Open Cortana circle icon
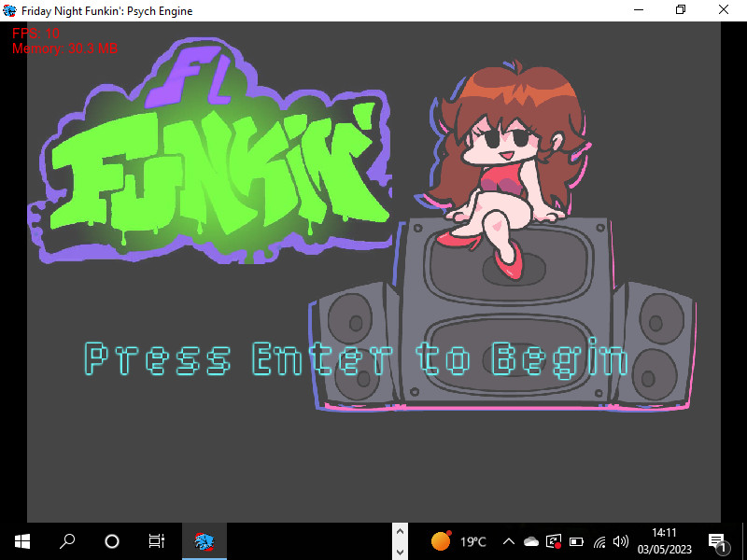 (x=112, y=541)
